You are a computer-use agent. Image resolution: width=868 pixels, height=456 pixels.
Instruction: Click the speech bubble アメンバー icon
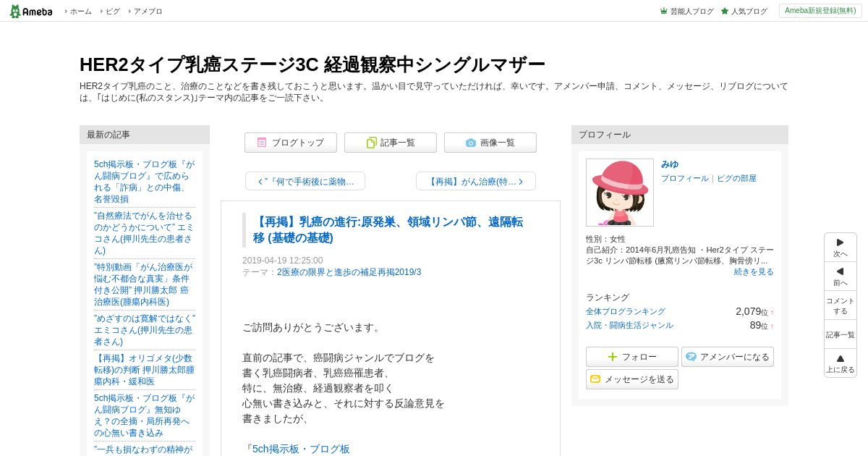tap(691, 357)
